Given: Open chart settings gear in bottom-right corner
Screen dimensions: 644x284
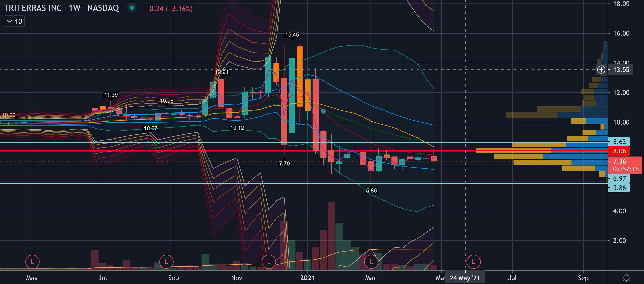Looking at the screenshot, I should 626,278.
